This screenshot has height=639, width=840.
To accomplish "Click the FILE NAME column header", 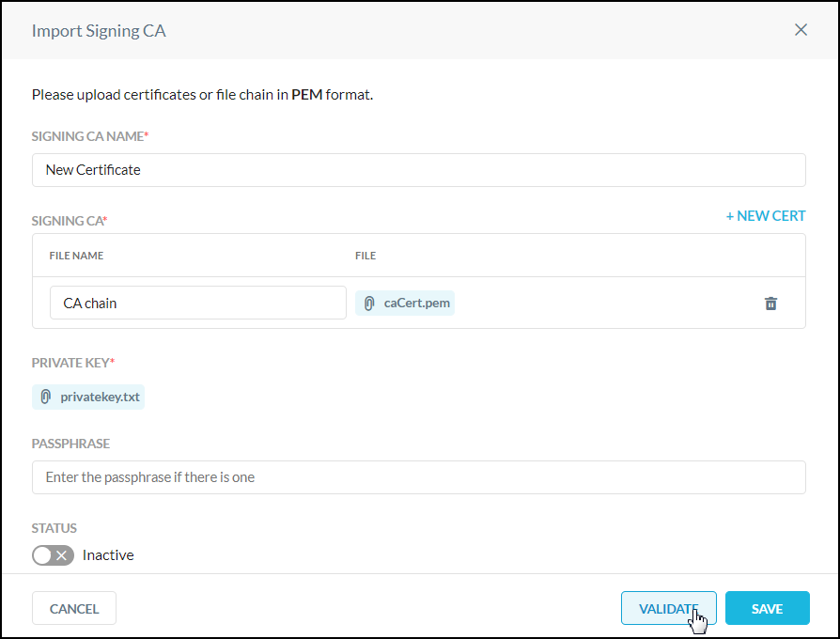I will pos(76,256).
